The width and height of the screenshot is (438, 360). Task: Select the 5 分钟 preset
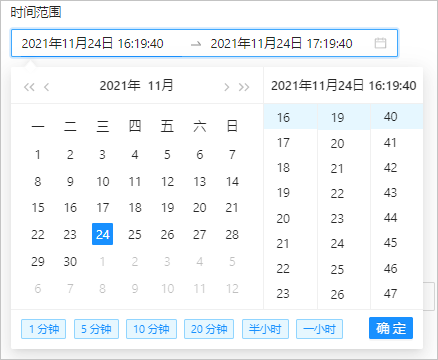pyautogui.click(x=96, y=329)
